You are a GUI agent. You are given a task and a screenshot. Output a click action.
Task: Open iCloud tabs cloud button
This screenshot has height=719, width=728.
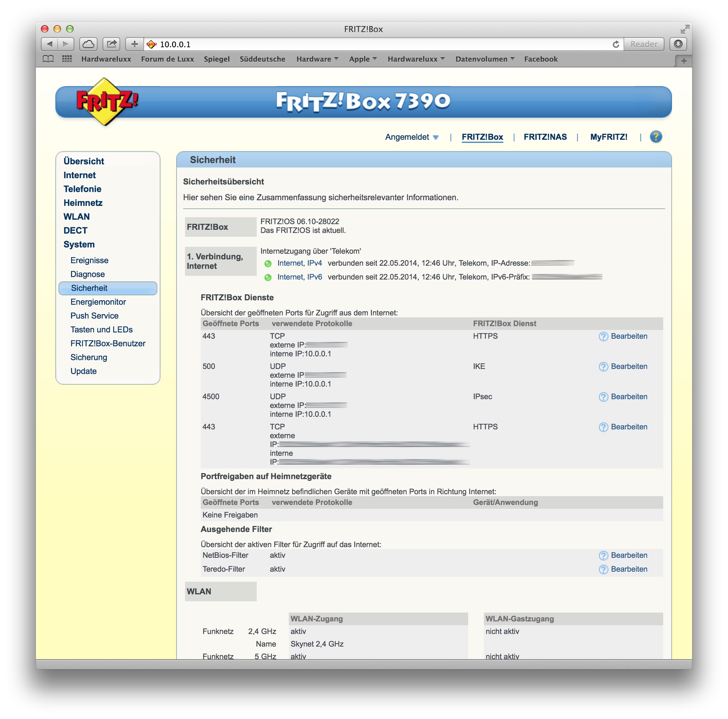[x=88, y=44]
